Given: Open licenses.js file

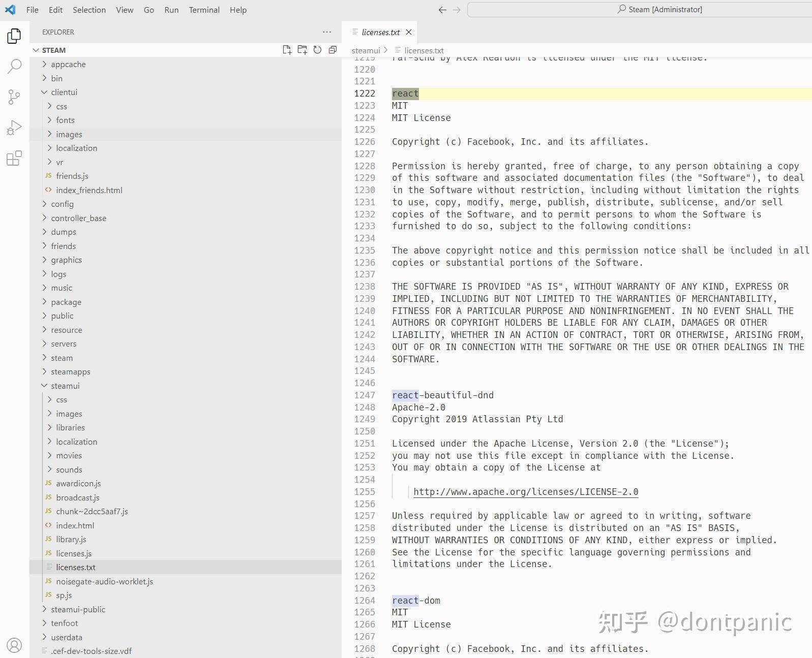Looking at the screenshot, I should [74, 553].
